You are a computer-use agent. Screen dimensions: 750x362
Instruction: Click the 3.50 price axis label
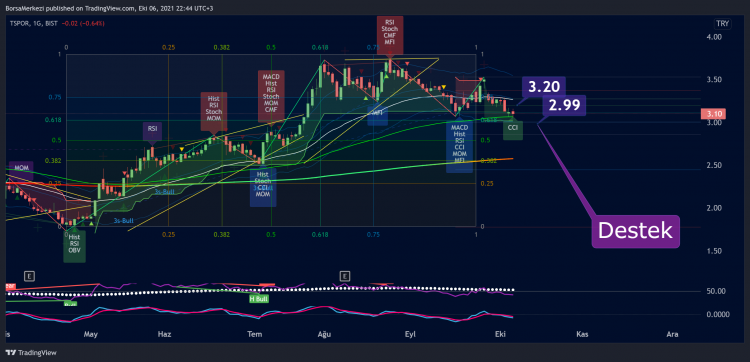(x=713, y=80)
